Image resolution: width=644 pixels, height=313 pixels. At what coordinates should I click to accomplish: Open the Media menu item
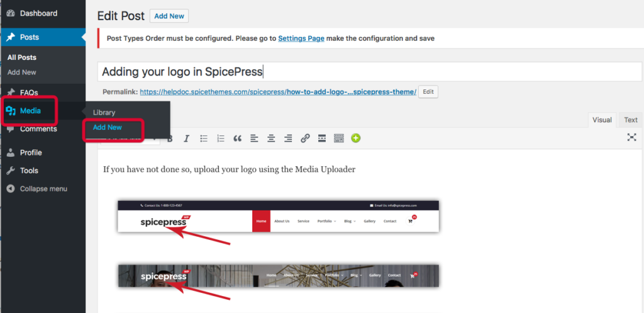point(30,111)
